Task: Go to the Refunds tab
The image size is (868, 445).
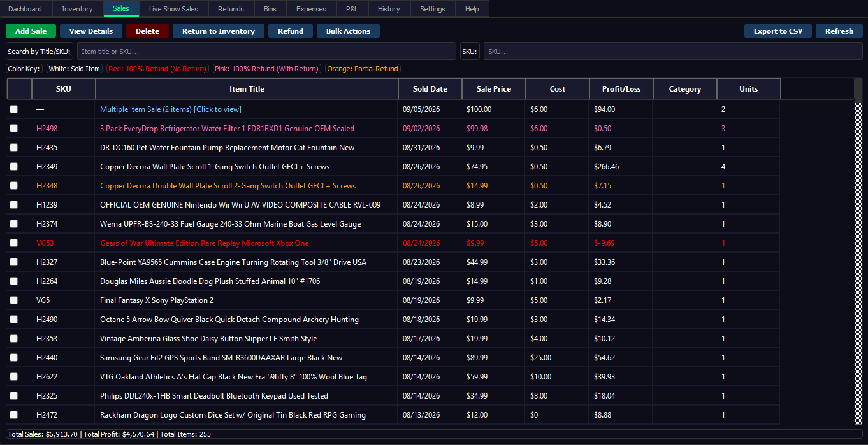Action: coord(231,9)
